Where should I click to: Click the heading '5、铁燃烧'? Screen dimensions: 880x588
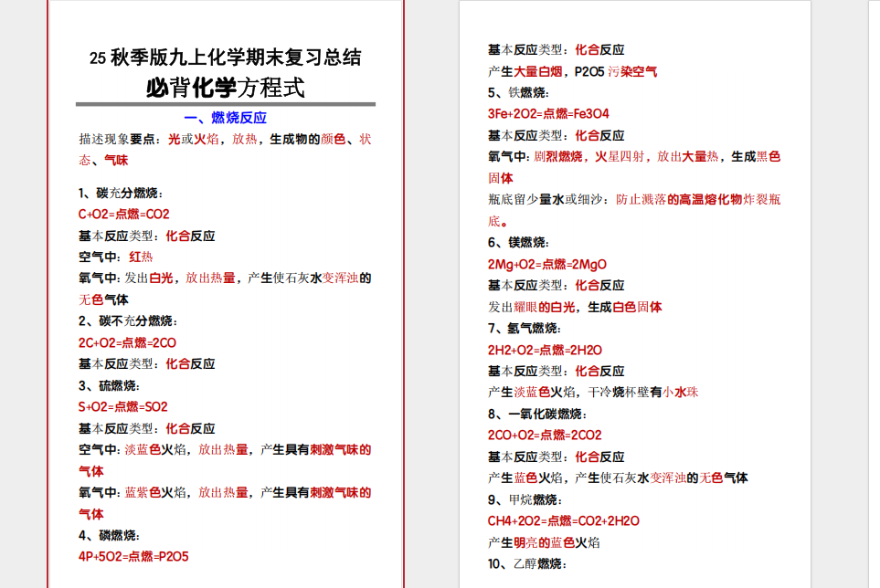point(517,92)
